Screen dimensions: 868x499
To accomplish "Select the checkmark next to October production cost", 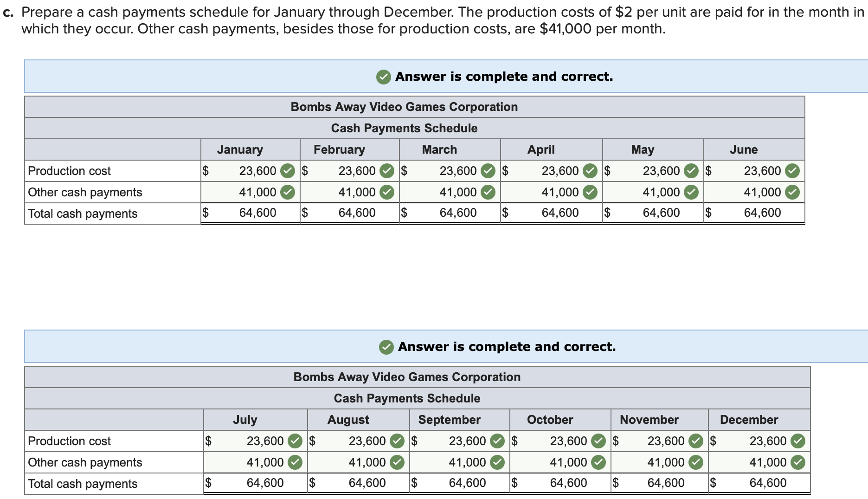I will pos(598,441).
